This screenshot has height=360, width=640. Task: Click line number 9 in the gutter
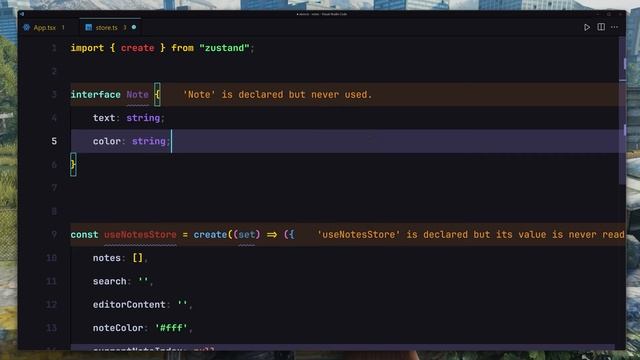coord(54,235)
